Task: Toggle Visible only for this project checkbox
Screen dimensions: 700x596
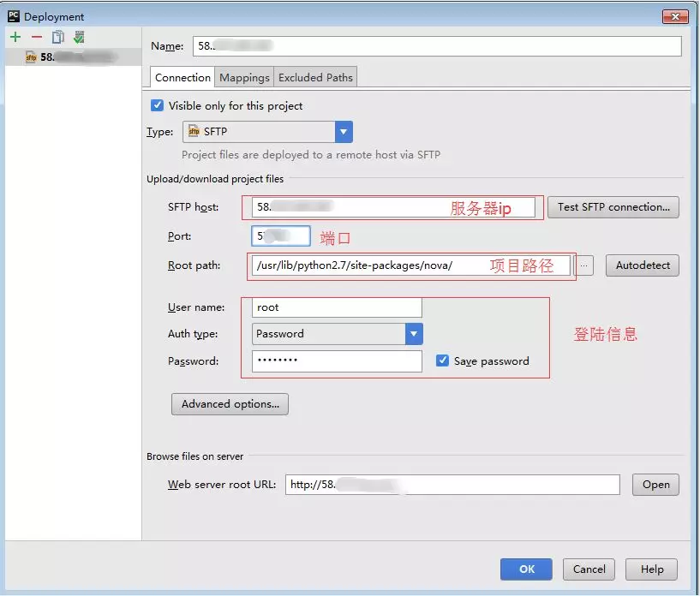Action: click(157, 105)
